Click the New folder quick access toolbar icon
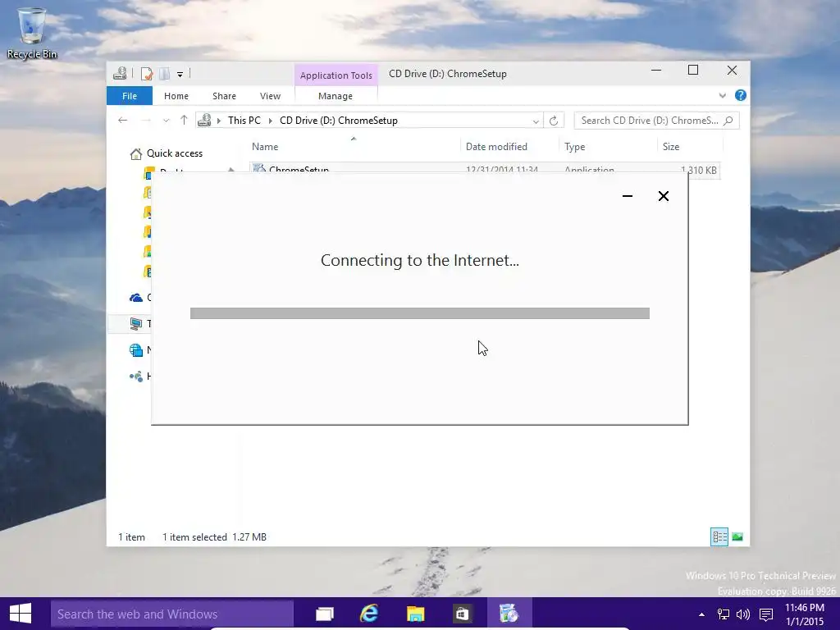This screenshot has width=840, height=630. click(164, 74)
